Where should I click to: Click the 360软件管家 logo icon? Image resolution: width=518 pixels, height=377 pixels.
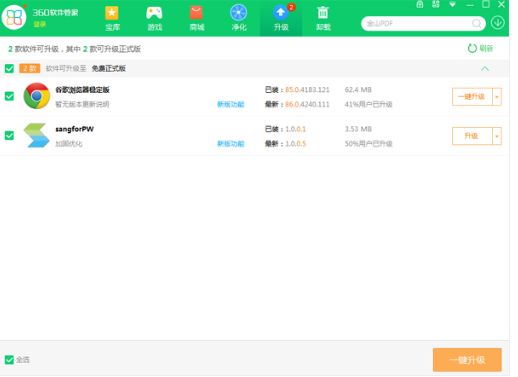14,17
